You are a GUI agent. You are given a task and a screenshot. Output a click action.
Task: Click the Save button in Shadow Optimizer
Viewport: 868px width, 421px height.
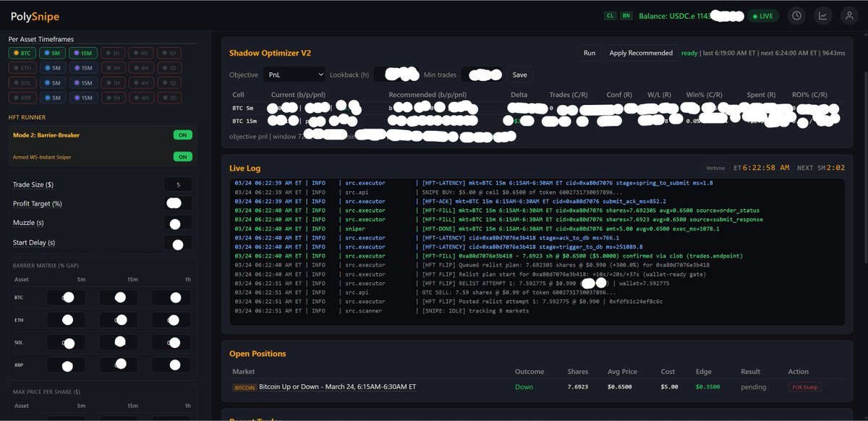pos(519,74)
